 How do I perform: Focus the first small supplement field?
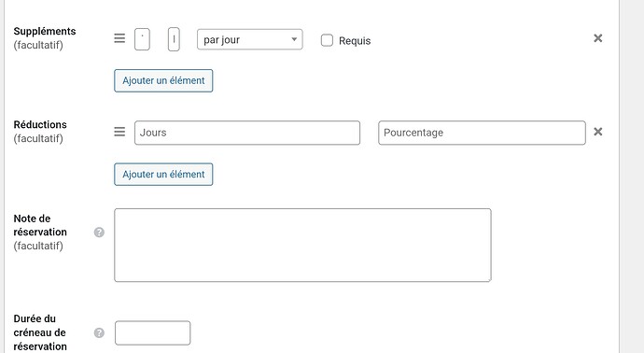(x=142, y=39)
